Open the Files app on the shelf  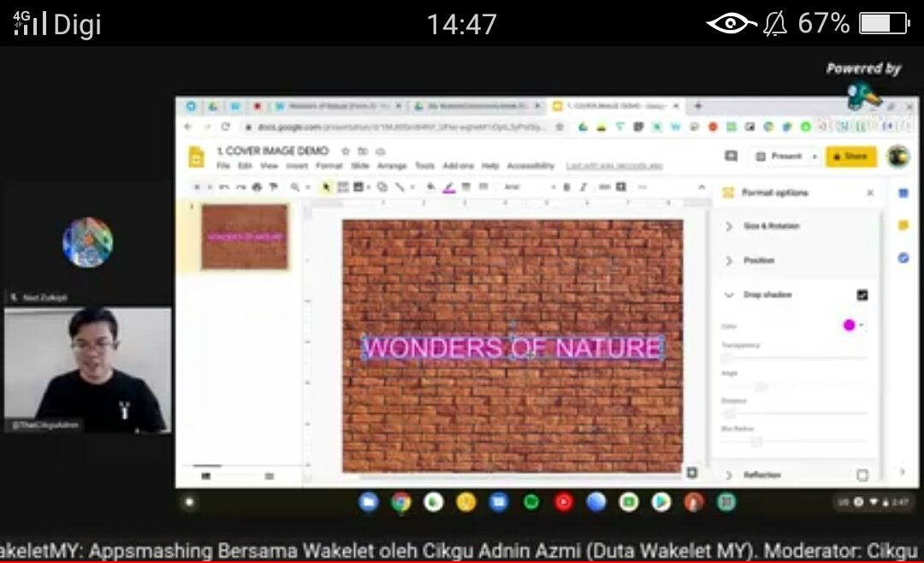point(368,502)
